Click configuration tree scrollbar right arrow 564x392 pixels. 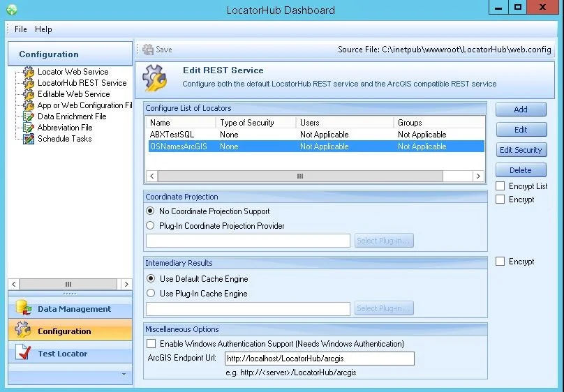126,284
